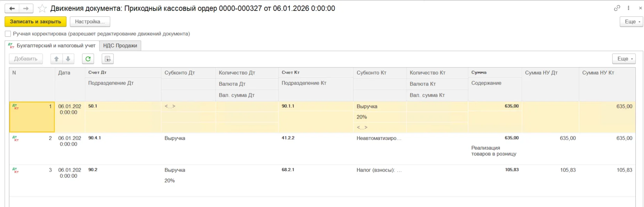Click Дт/Кт icon in entry row 2

(x=16, y=138)
